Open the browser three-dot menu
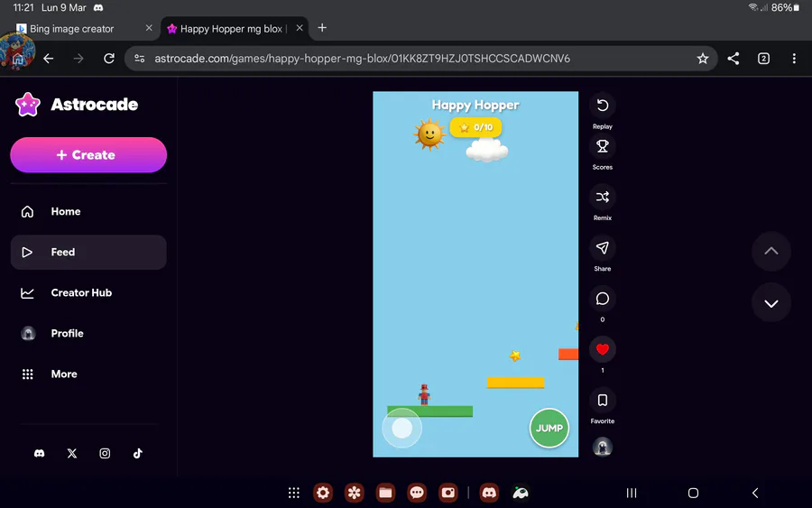Screen dimensions: 812x508 coord(794,59)
